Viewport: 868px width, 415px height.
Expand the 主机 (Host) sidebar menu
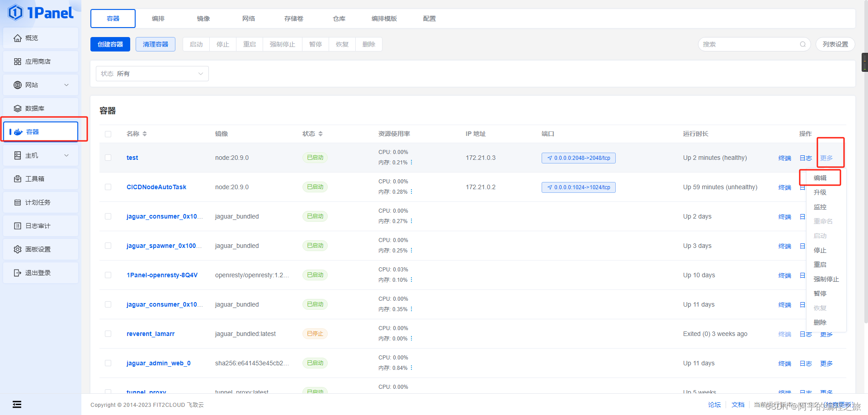pyautogui.click(x=40, y=155)
